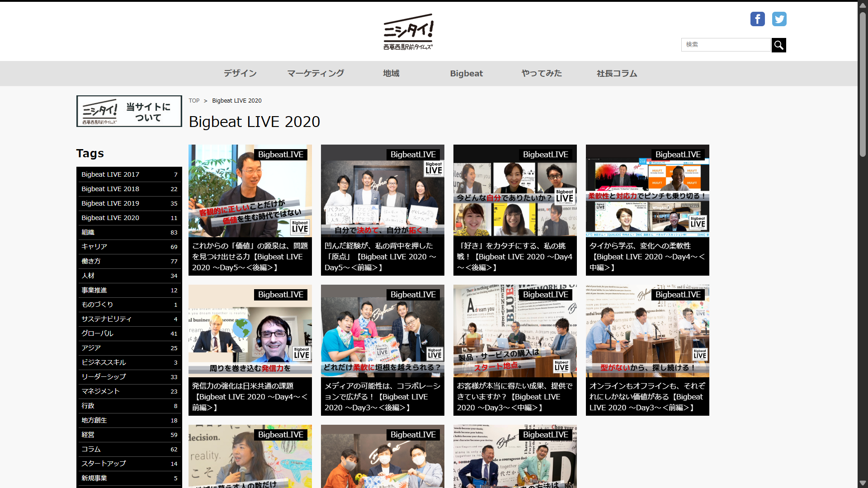The image size is (868, 488).
Task: Select the 人材 tag
Action: coord(129,276)
